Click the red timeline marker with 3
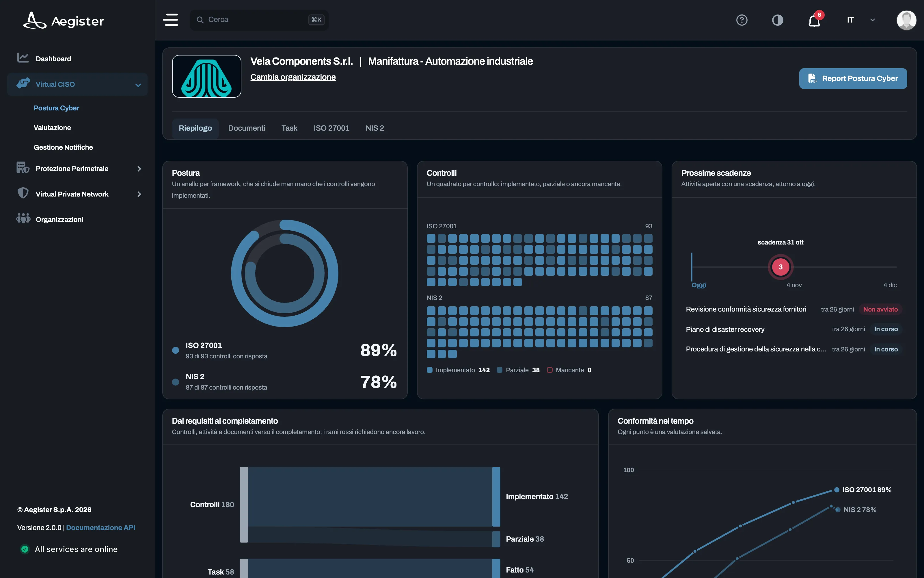The width and height of the screenshot is (924, 578). [x=780, y=267]
